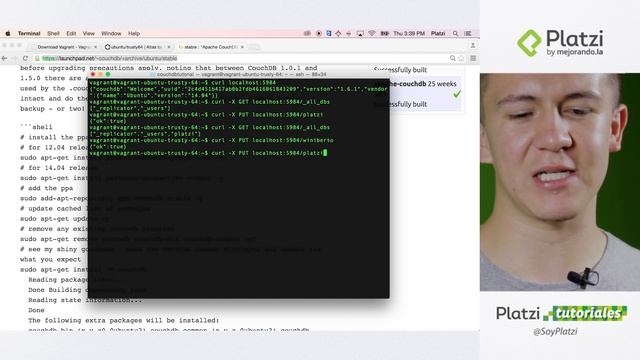Click the AirPlay display icon
The height and width of the screenshot is (360, 640).
tap(360, 33)
